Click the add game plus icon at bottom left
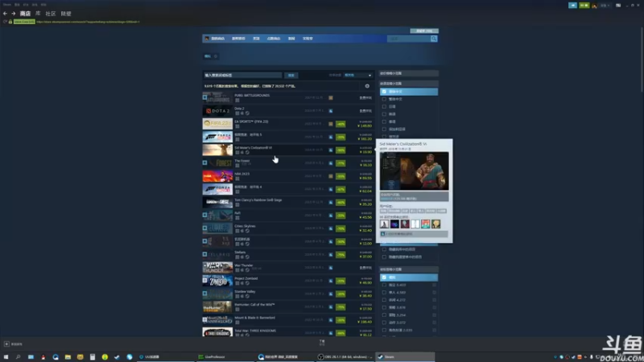The image size is (644, 362). 6,344
